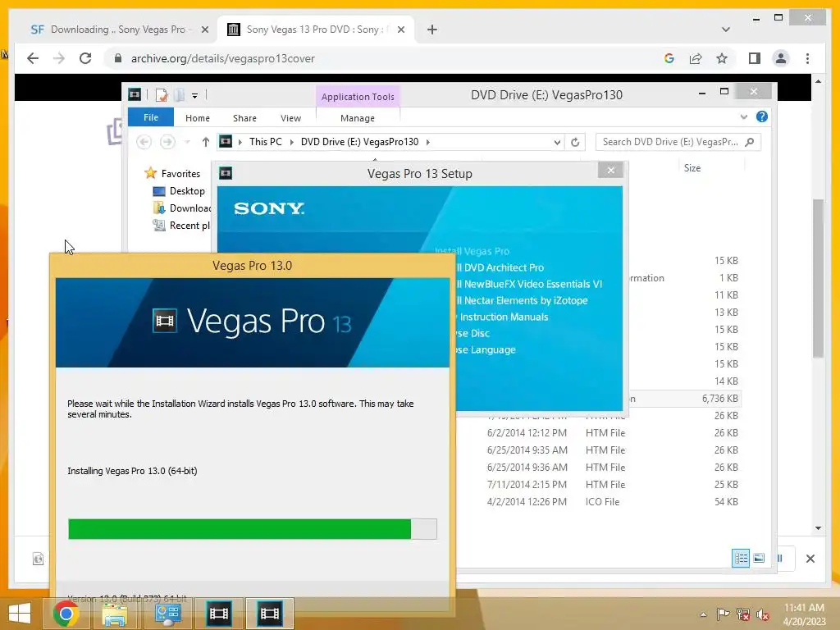Expand the arrow after This PC breadcrumb

point(291,142)
